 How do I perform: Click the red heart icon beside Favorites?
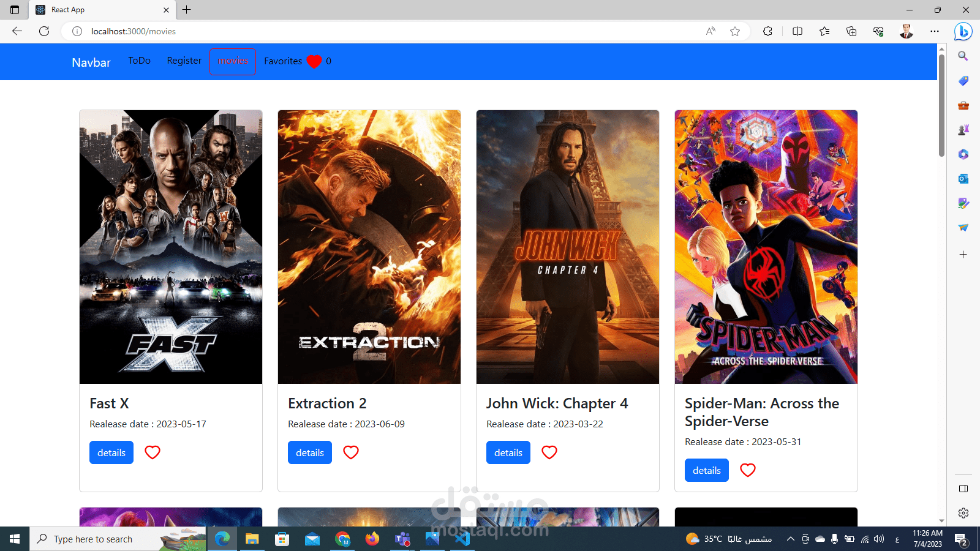[x=314, y=61]
